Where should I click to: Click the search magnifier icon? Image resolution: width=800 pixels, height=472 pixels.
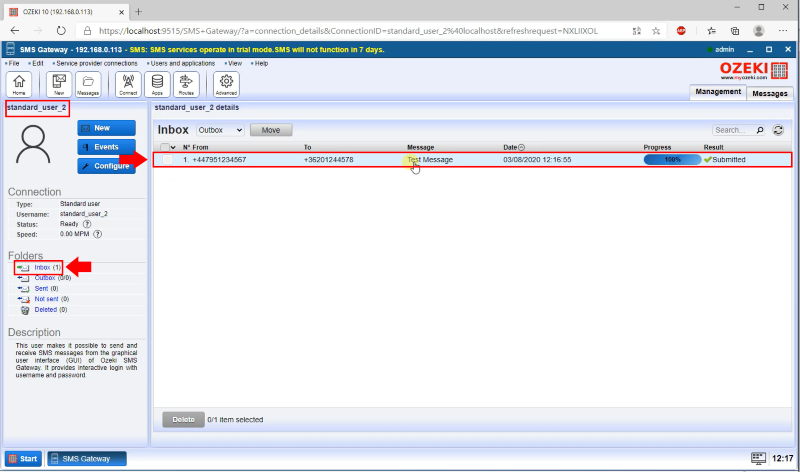coord(760,130)
